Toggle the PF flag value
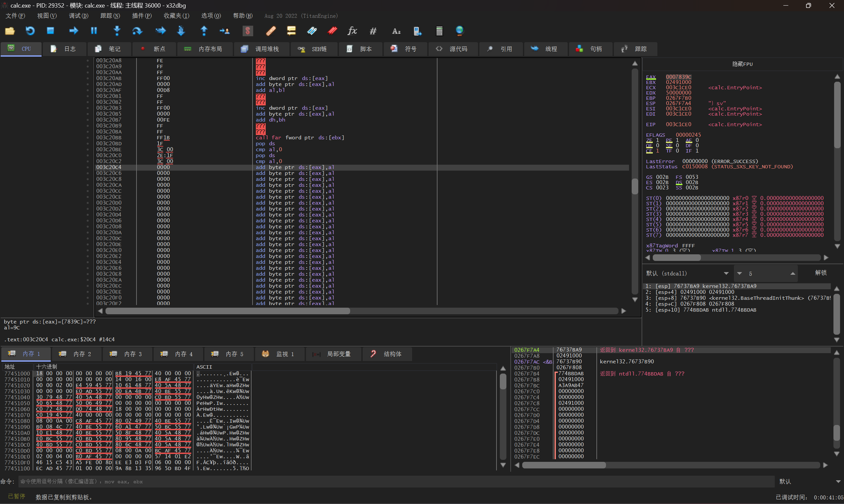This screenshot has width=844, height=504. [x=677, y=140]
